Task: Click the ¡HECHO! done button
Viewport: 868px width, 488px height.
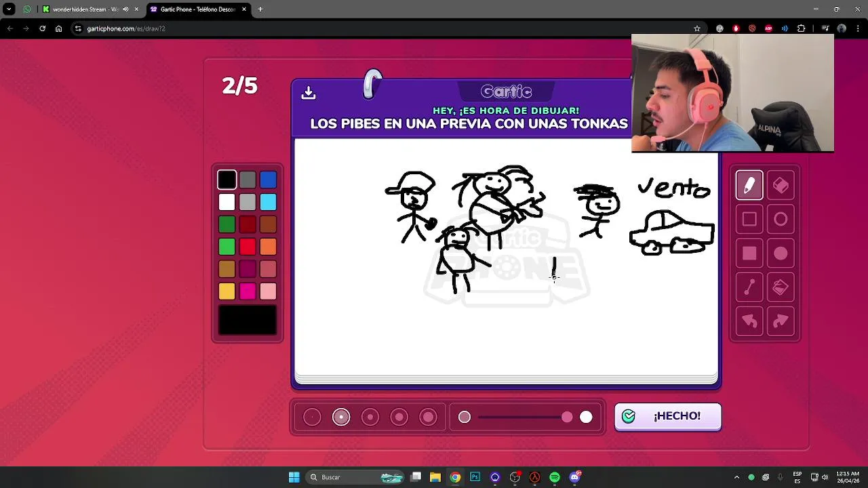Action: coord(668,416)
